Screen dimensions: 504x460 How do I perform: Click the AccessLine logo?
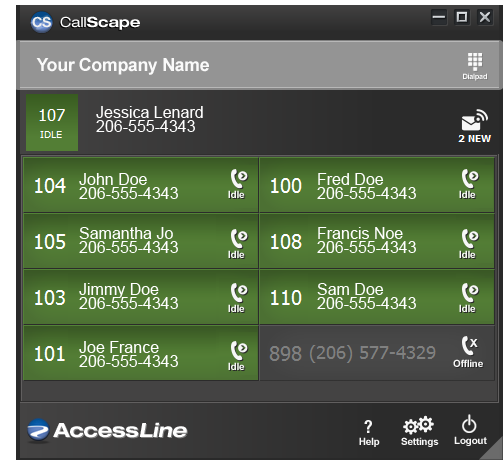coord(107,430)
